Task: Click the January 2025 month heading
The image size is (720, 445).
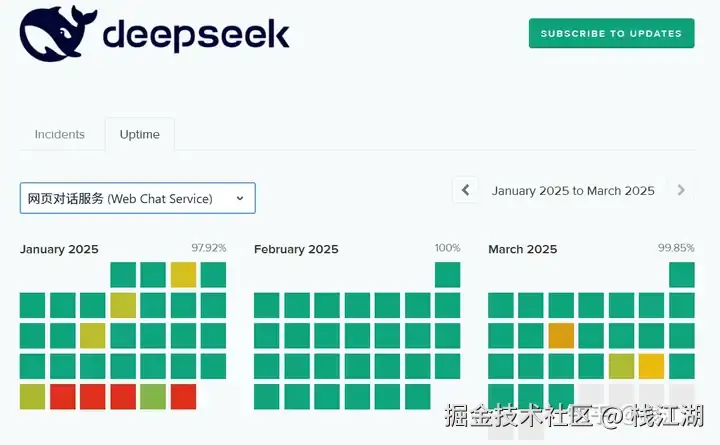Action: click(59, 249)
